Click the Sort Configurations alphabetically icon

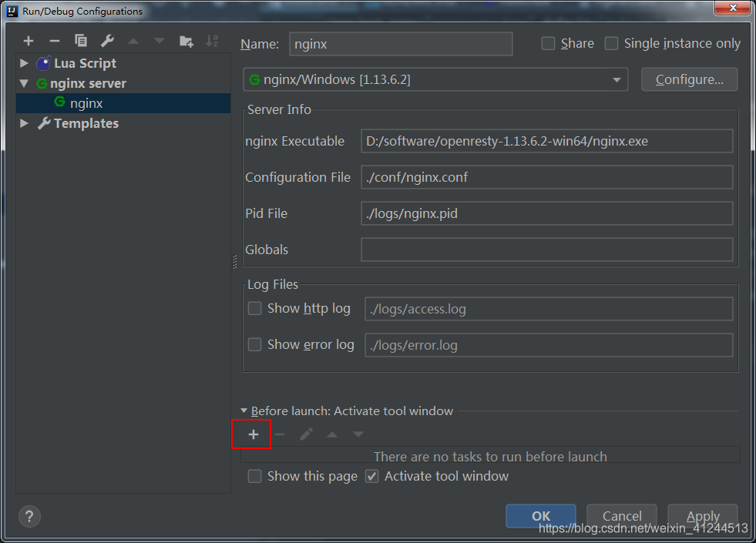(212, 41)
